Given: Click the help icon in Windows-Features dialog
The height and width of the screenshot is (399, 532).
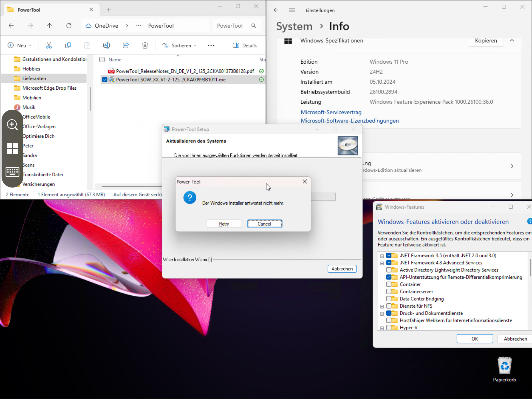Looking at the screenshot, I should click(x=529, y=221).
